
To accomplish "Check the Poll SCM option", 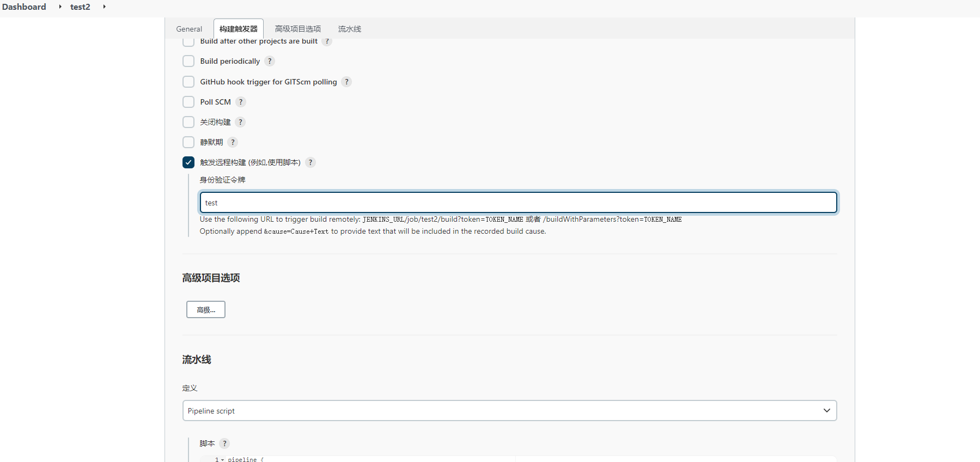I will pyautogui.click(x=188, y=102).
